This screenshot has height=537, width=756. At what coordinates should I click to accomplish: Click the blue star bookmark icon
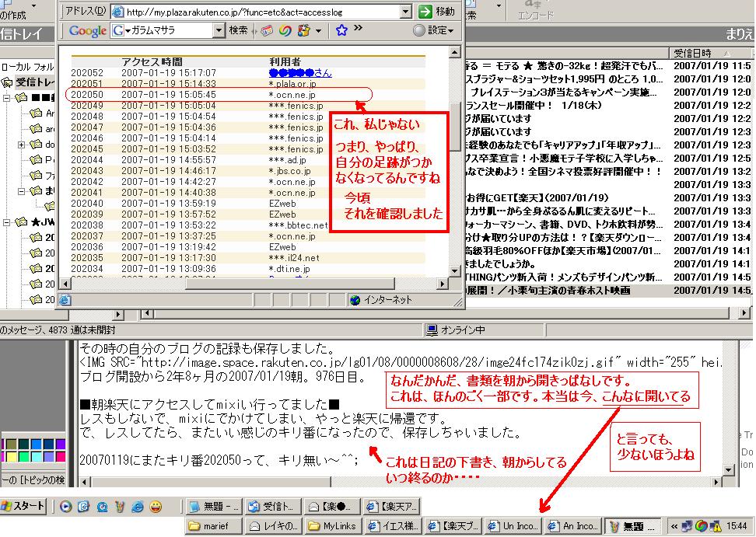(x=341, y=30)
